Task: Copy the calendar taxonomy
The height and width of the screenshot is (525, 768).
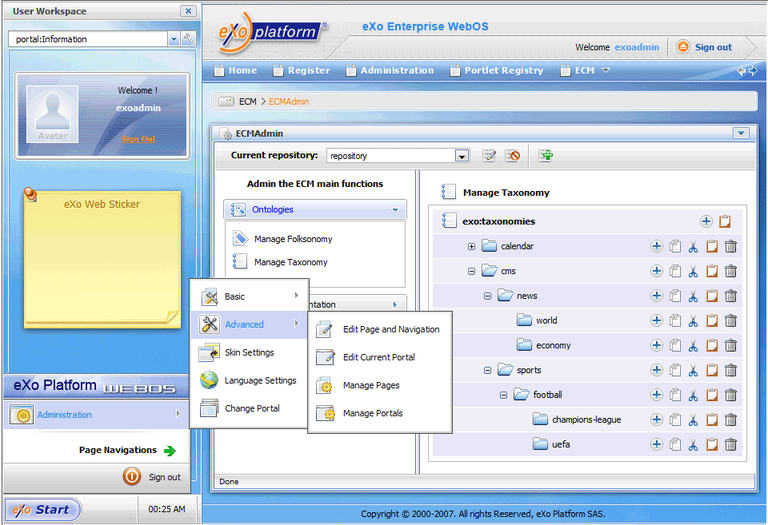Action: pyautogui.click(x=675, y=246)
